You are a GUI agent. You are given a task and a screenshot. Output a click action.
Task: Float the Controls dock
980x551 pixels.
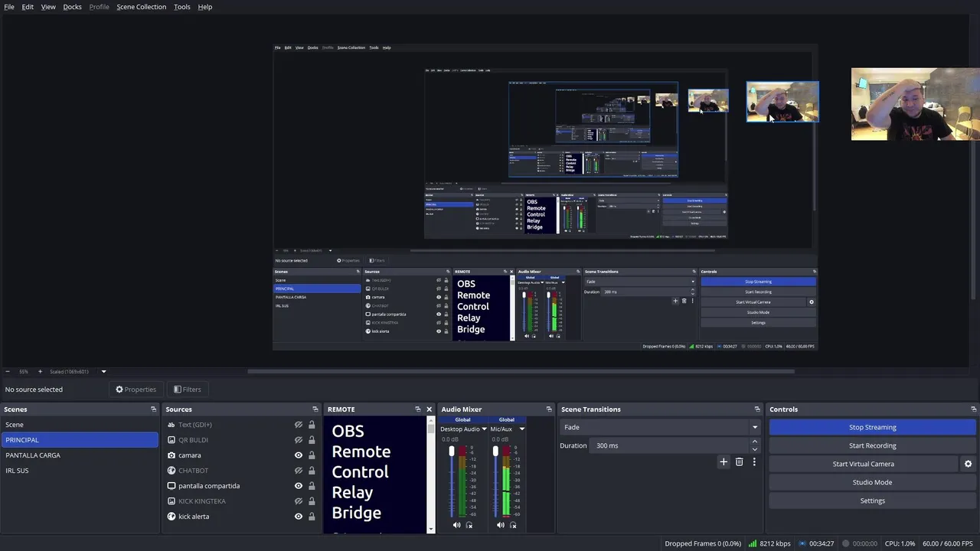(x=974, y=409)
